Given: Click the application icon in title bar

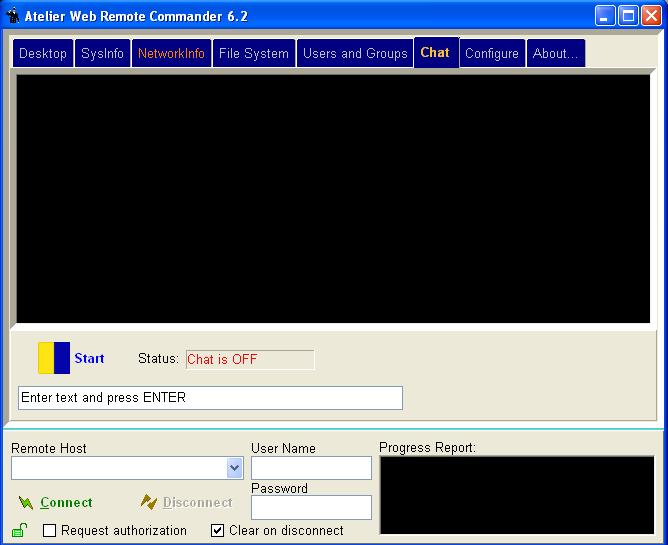Looking at the screenshot, I should click(13, 15).
